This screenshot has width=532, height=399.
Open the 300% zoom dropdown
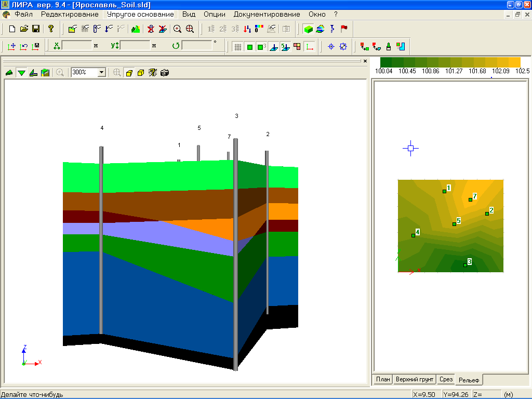coord(101,73)
